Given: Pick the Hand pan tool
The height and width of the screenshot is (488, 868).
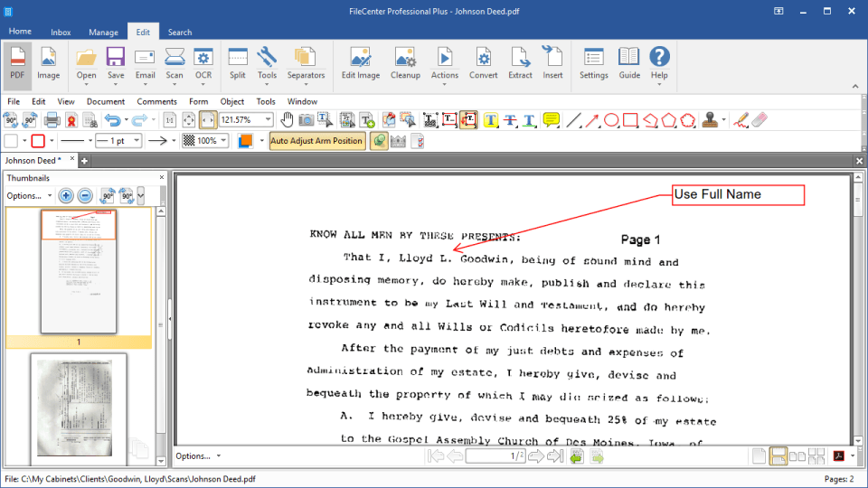Looking at the screenshot, I should [288, 119].
